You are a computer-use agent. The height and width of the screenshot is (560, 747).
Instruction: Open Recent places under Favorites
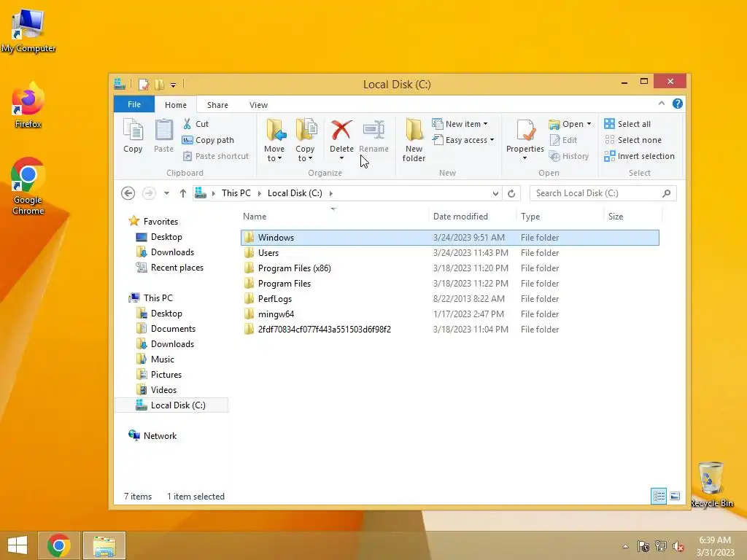point(169,268)
